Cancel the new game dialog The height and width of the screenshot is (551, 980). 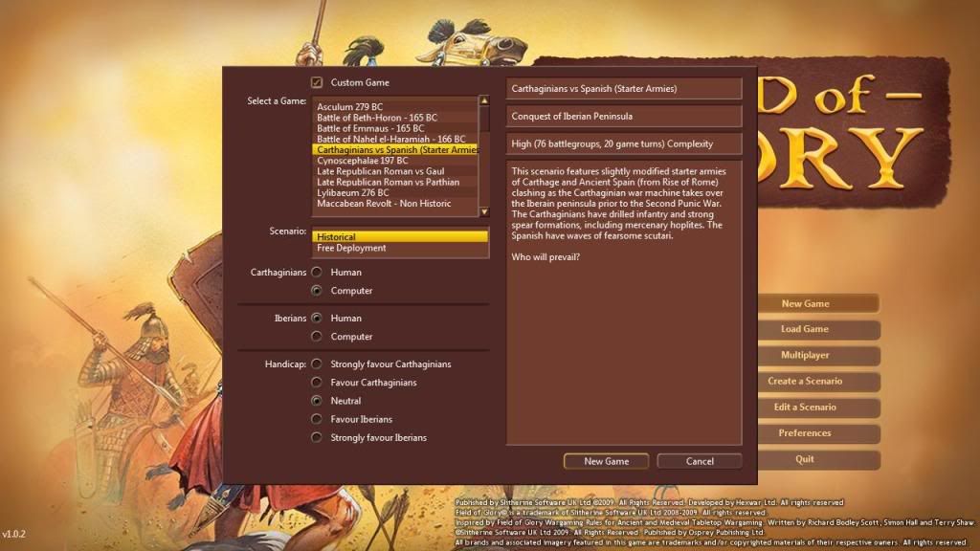[700, 461]
